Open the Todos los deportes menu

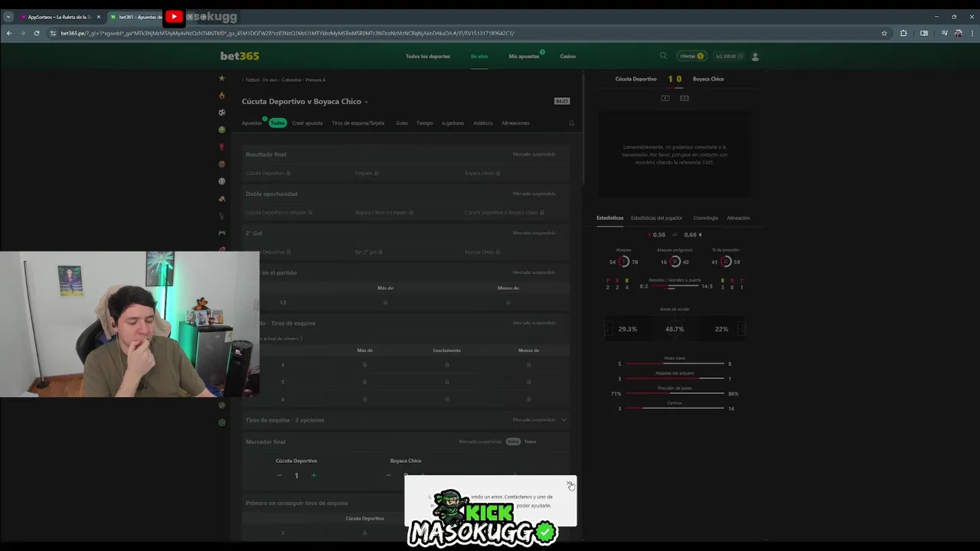coord(428,56)
